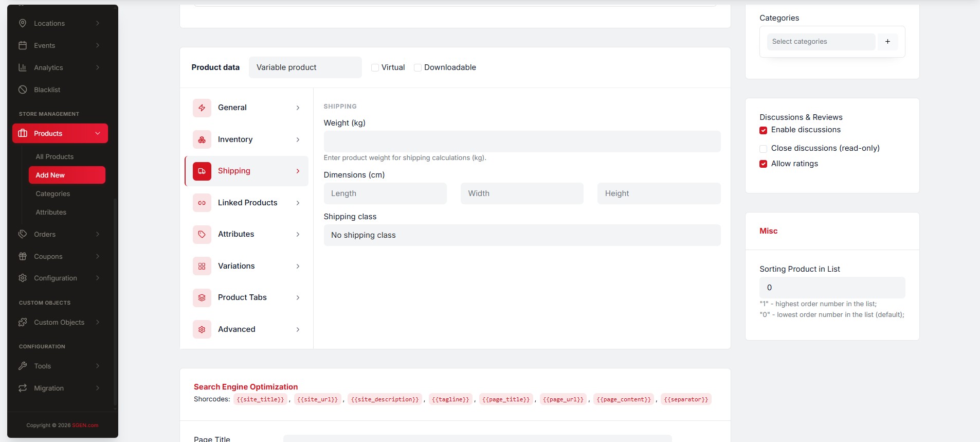Expand the Analytics menu chevron
The image size is (980, 442).
tap(98, 67)
